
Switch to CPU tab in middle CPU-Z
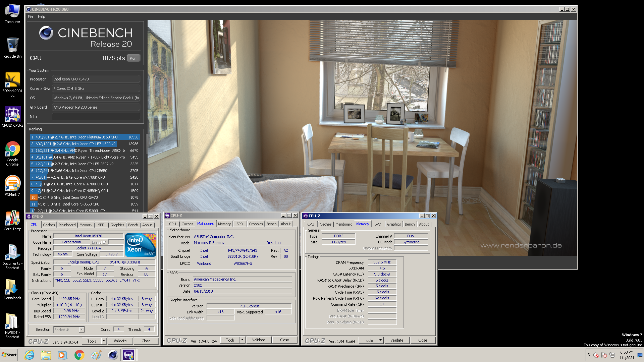coord(173,224)
